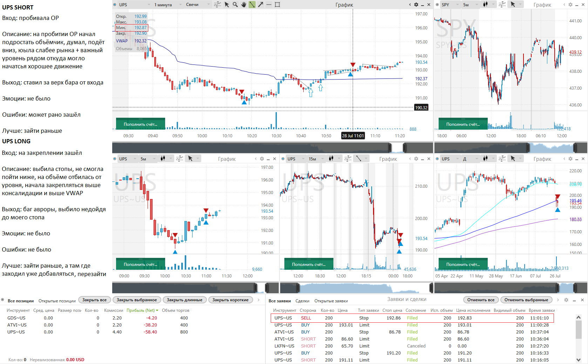Toggle the link radio button of the UPS 15m chart
The height and width of the screenshot is (364, 588).
(x=283, y=159)
